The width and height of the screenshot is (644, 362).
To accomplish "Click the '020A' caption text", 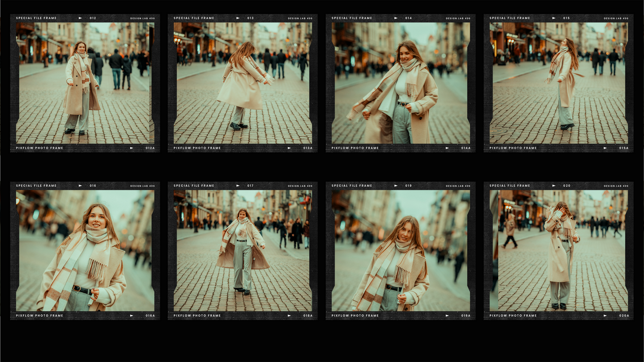I will (x=624, y=316).
